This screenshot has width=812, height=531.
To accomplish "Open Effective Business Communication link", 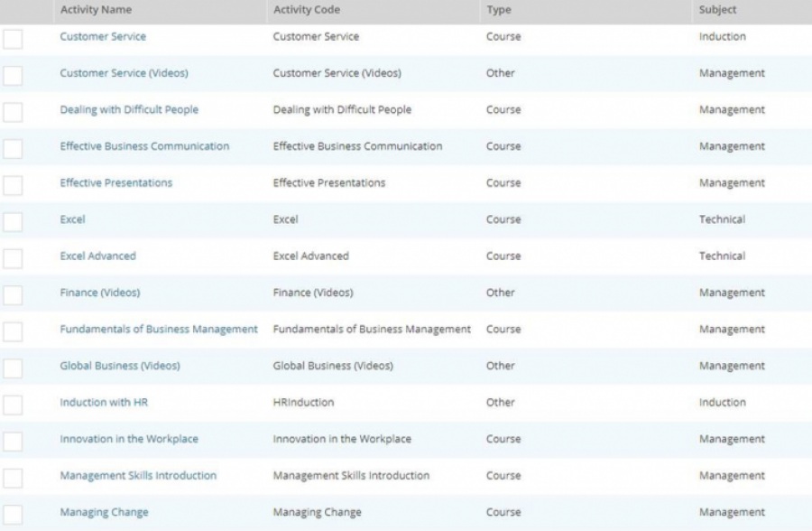I will [144, 146].
